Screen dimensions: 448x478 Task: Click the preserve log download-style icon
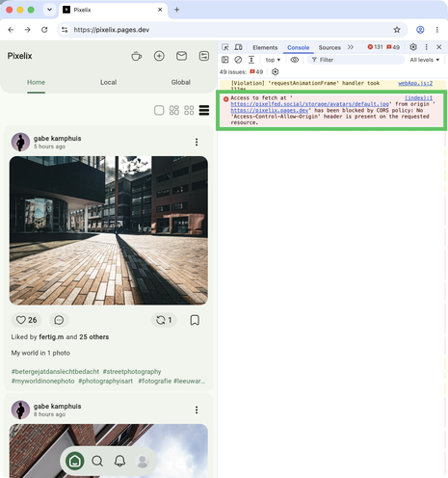tap(251, 60)
